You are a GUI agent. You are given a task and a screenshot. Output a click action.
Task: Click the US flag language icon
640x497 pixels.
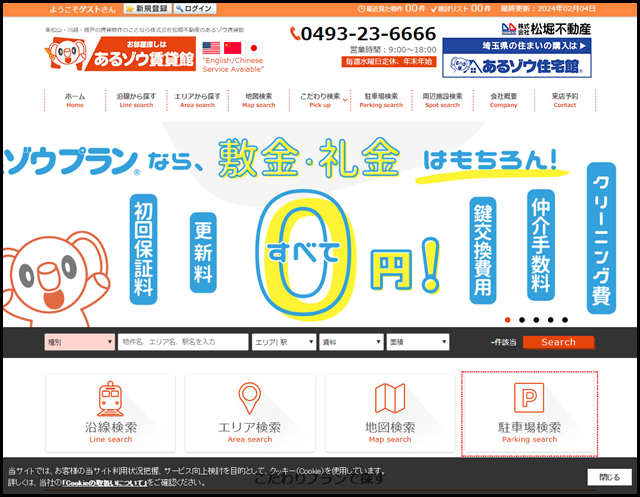[x=211, y=48]
